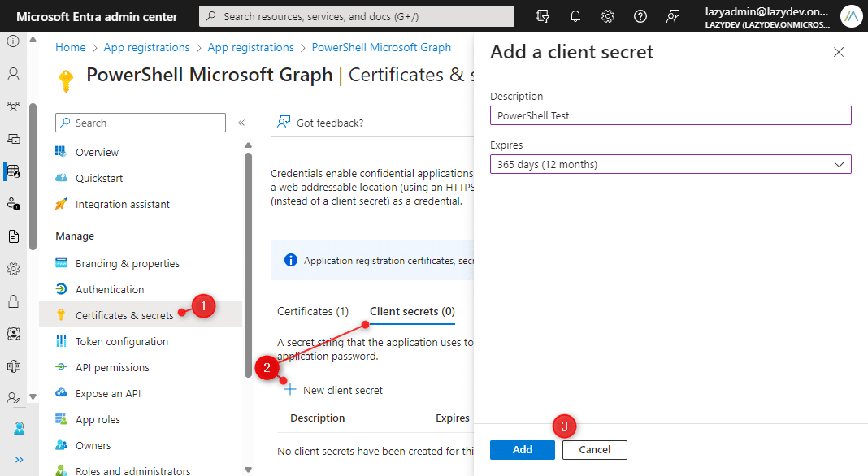868x476 pixels.
Task: Open the account avatar menu
Action: tap(851, 16)
